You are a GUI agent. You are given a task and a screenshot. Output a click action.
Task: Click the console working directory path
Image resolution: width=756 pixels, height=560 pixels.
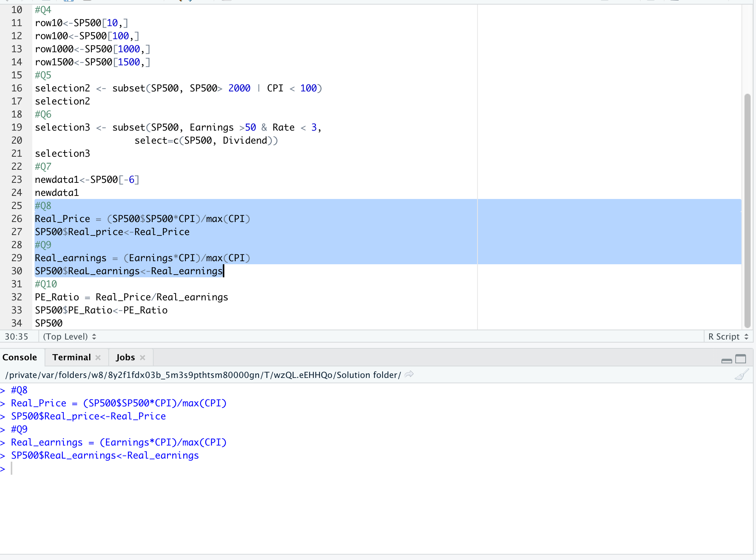(203, 375)
